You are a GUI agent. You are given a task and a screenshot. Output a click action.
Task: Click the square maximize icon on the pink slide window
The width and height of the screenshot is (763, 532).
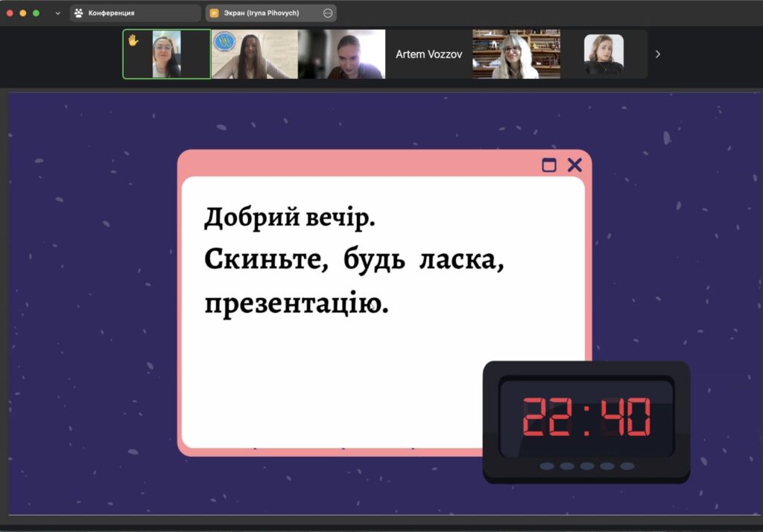[549, 165]
